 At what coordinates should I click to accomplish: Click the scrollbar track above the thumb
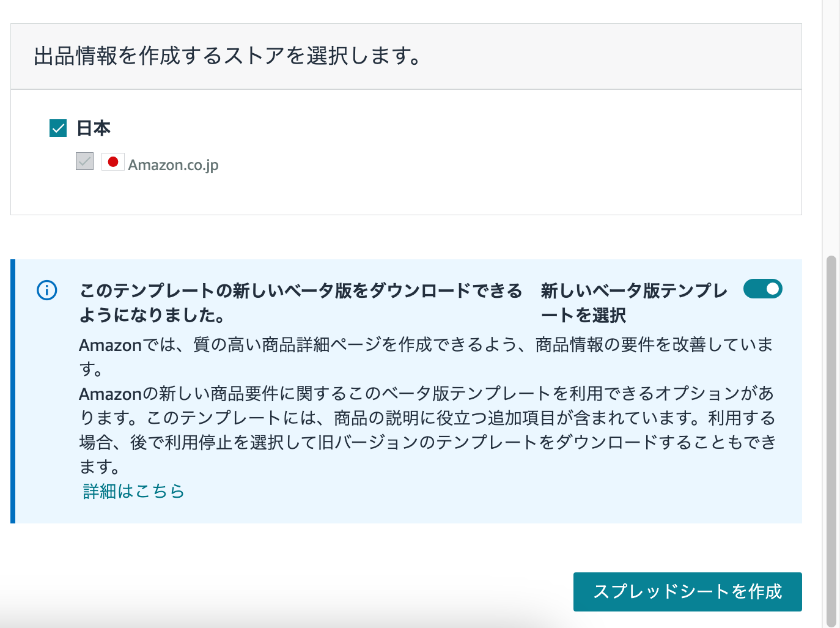(831, 122)
